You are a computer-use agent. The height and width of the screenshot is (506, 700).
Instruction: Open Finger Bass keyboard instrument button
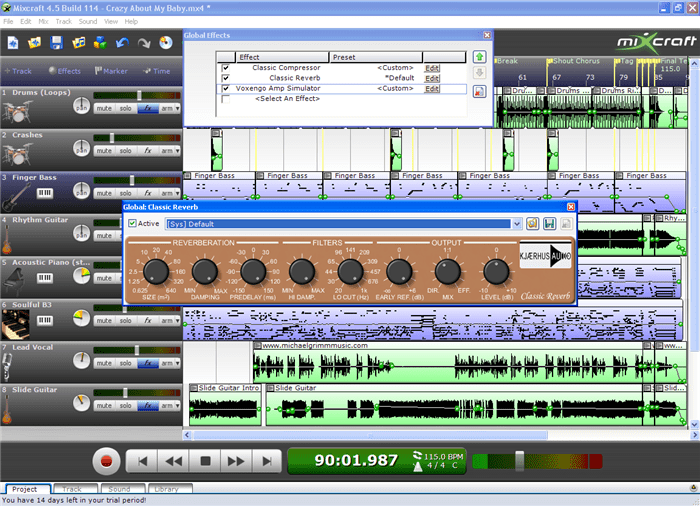point(45,193)
